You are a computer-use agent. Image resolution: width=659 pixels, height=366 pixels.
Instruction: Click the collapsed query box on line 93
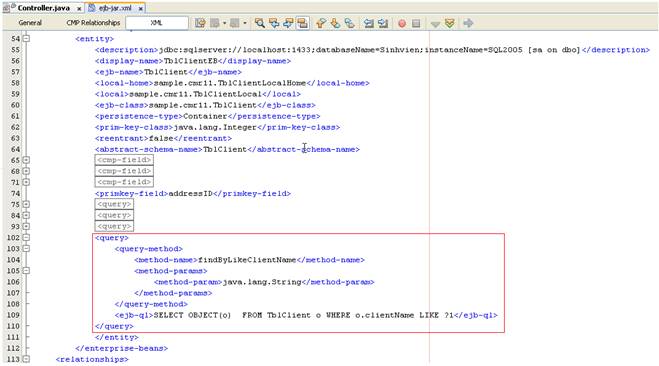coord(114,226)
